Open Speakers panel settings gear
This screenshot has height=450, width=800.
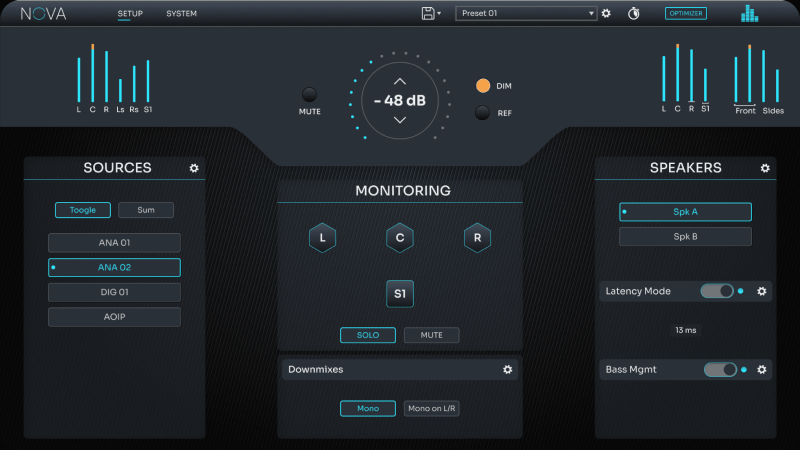pyautogui.click(x=765, y=168)
